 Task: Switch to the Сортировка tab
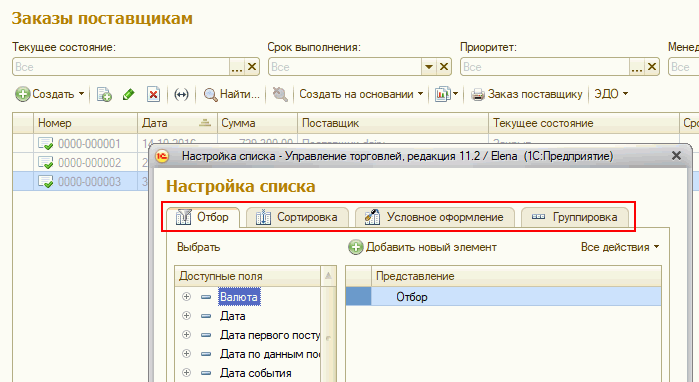297,217
